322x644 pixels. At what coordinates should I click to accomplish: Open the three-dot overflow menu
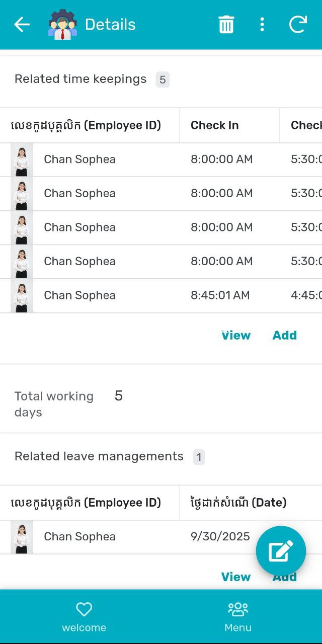pos(262,25)
